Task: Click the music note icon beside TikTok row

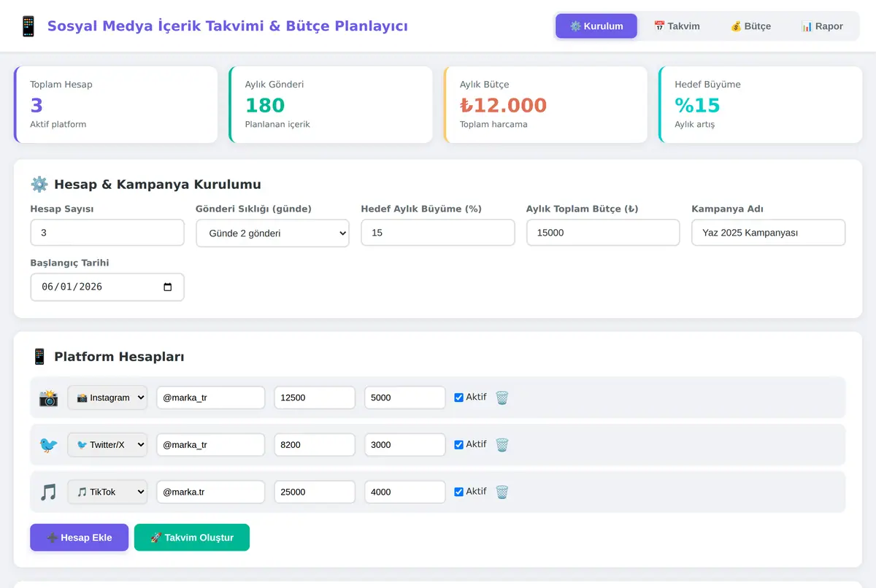Action: [48, 492]
